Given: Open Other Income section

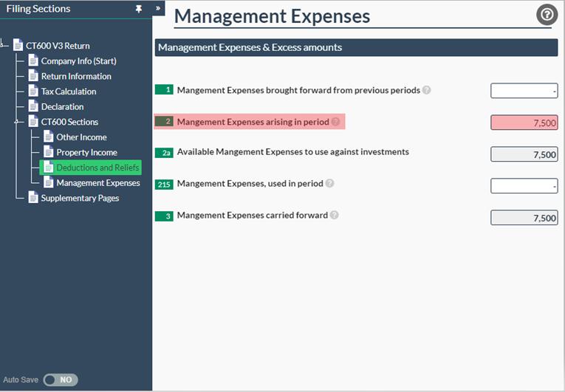Looking at the screenshot, I should click(x=81, y=137).
